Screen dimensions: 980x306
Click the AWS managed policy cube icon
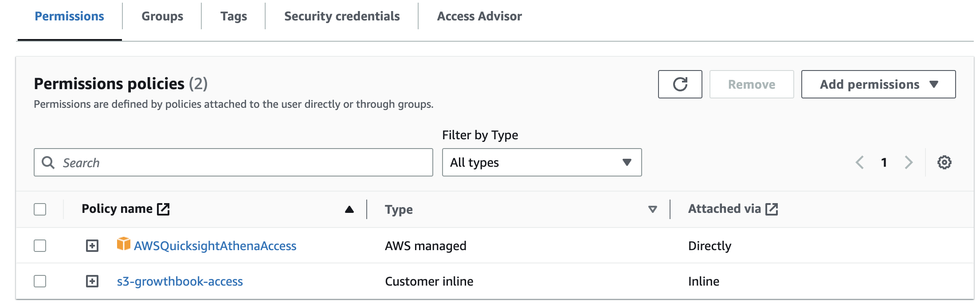tap(123, 244)
